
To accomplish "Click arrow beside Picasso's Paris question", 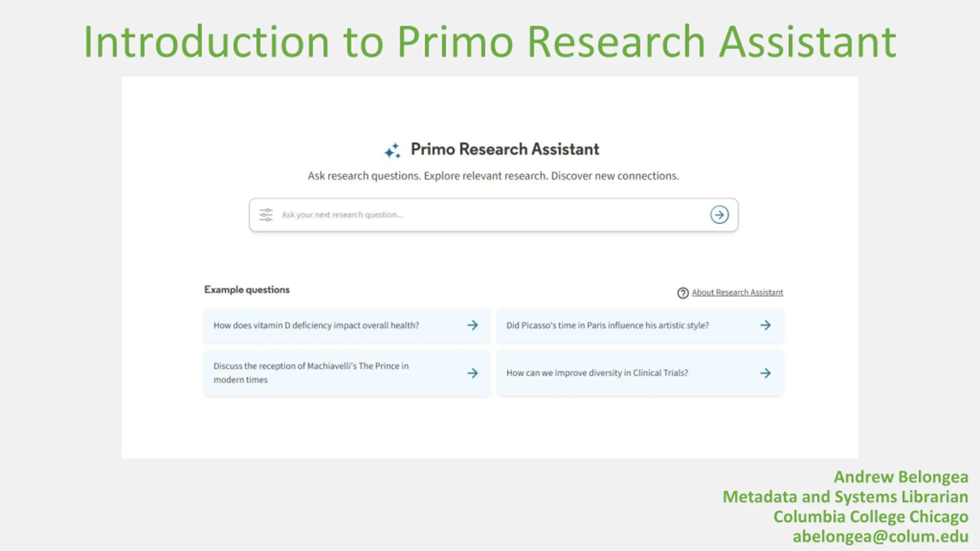I will [x=766, y=325].
